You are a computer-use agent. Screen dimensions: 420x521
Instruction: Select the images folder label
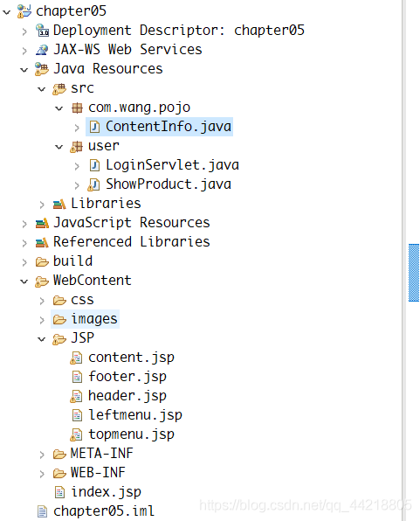[x=94, y=319]
